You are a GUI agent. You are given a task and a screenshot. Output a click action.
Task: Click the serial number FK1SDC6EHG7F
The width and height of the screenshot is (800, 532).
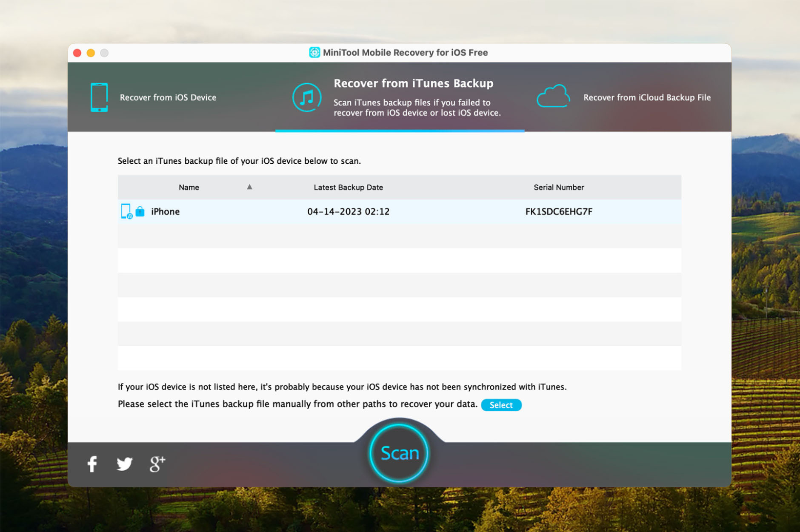coord(559,211)
